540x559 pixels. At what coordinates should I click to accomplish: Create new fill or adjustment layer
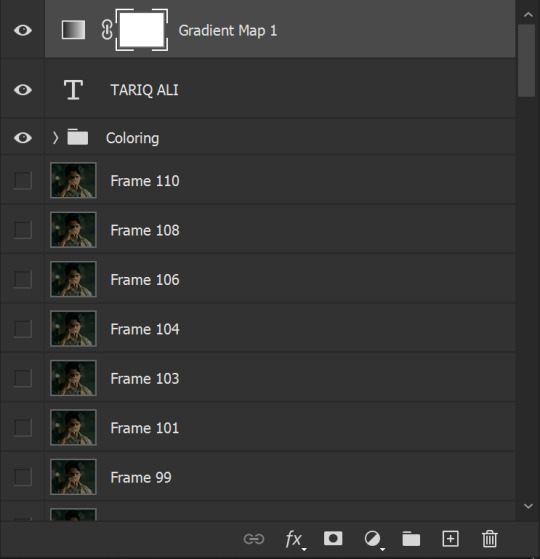coord(373,539)
